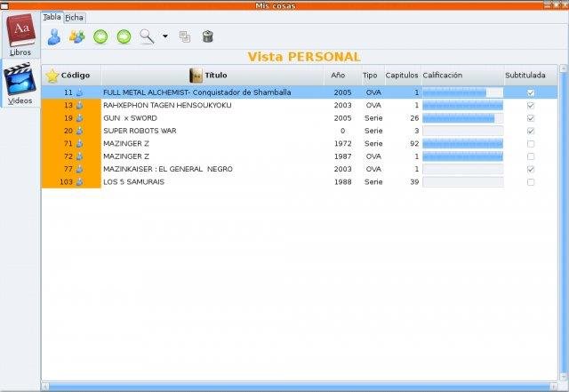Click the trash can delete icon

coord(207,36)
